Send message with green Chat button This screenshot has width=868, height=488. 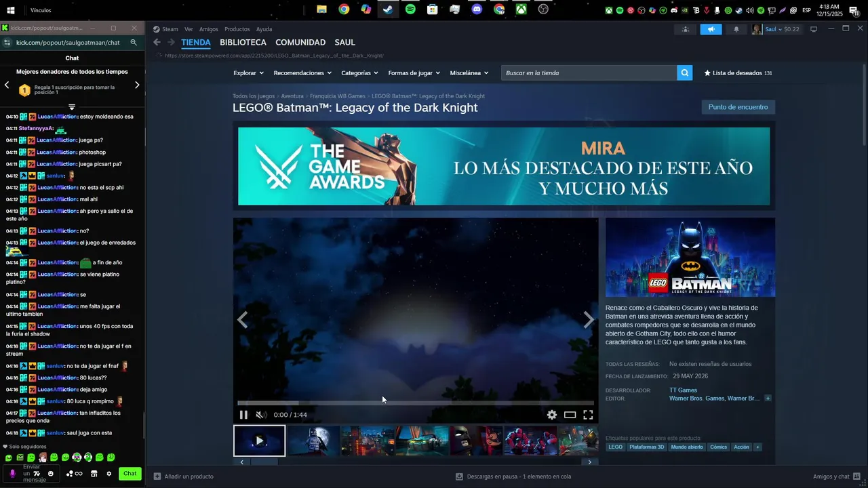(x=130, y=474)
